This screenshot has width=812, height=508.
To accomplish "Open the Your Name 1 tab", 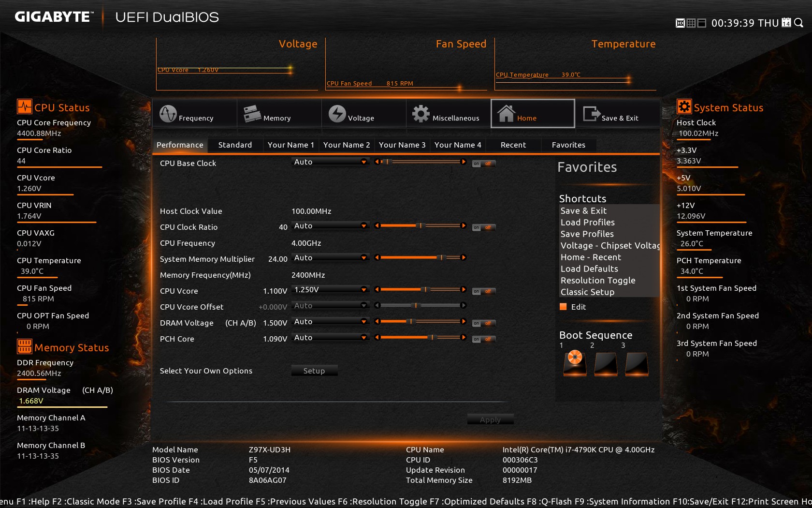I will click(291, 145).
